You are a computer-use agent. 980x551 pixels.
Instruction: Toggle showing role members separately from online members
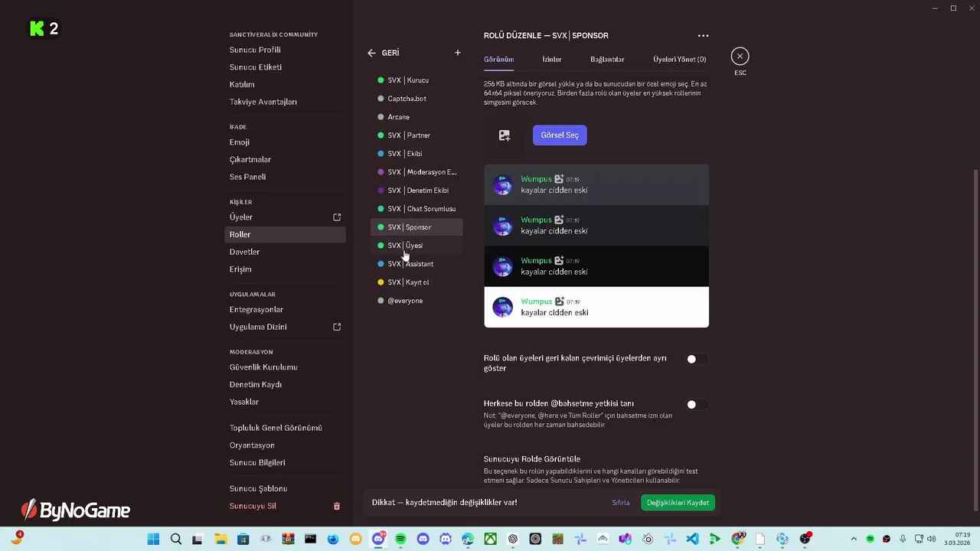696,359
